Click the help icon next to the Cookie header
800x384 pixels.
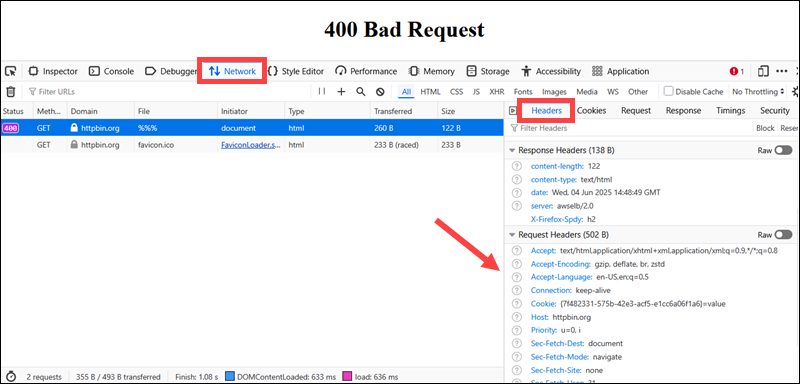tap(517, 303)
